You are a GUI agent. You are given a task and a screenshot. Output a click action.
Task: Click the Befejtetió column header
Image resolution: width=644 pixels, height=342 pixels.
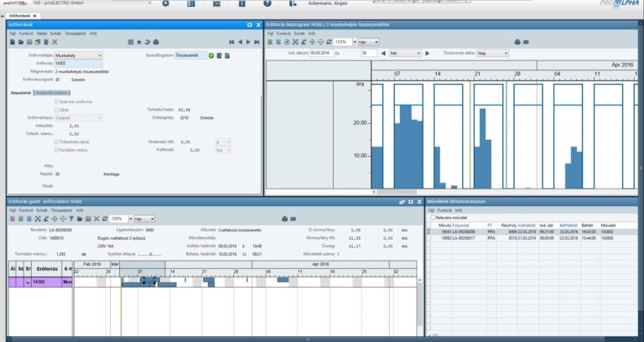(568, 225)
